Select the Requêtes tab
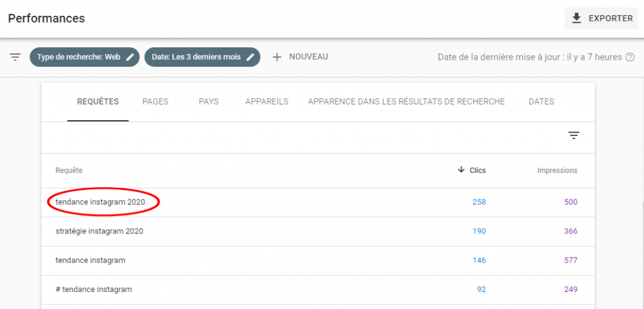The width and height of the screenshot is (644, 309). pos(97,101)
